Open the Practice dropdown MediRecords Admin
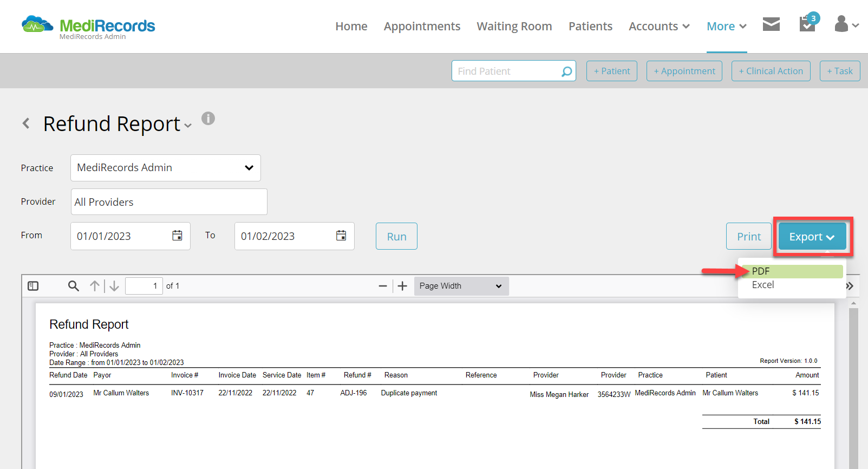 pyautogui.click(x=166, y=168)
